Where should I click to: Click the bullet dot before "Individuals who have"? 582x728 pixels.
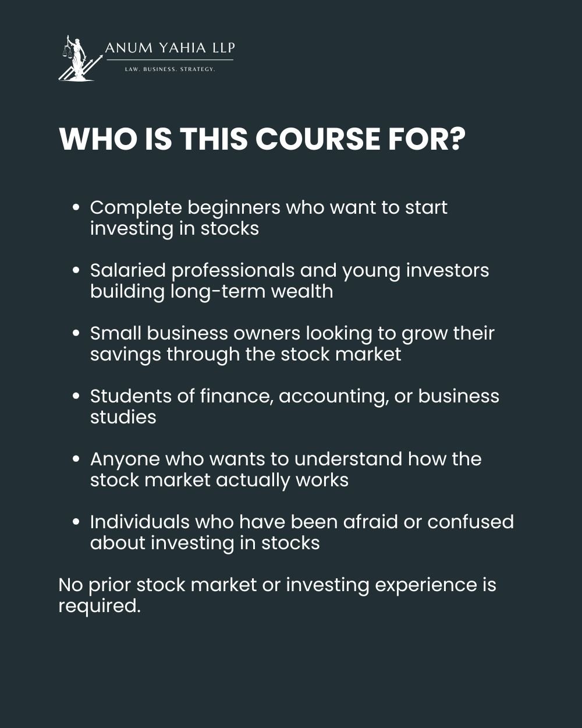pos(76,522)
